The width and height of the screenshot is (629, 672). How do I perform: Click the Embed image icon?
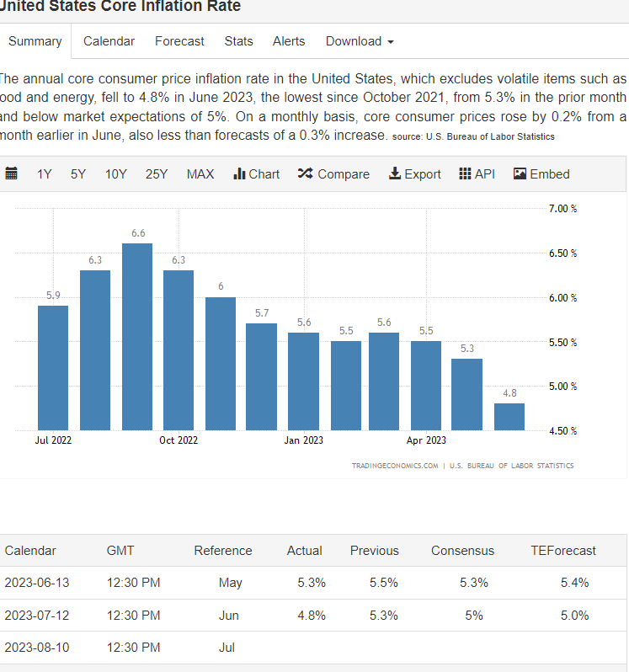pos(520,173)
